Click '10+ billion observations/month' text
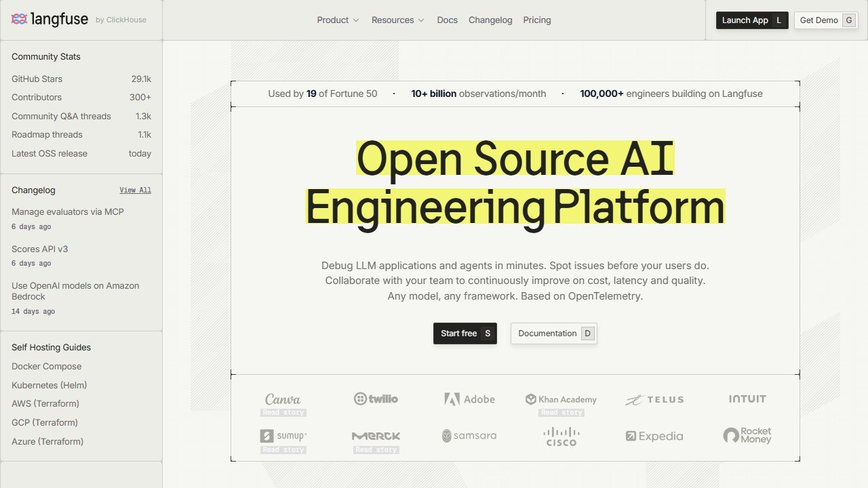This screenshot has width=868, height=488. click(x=479, y=94)
